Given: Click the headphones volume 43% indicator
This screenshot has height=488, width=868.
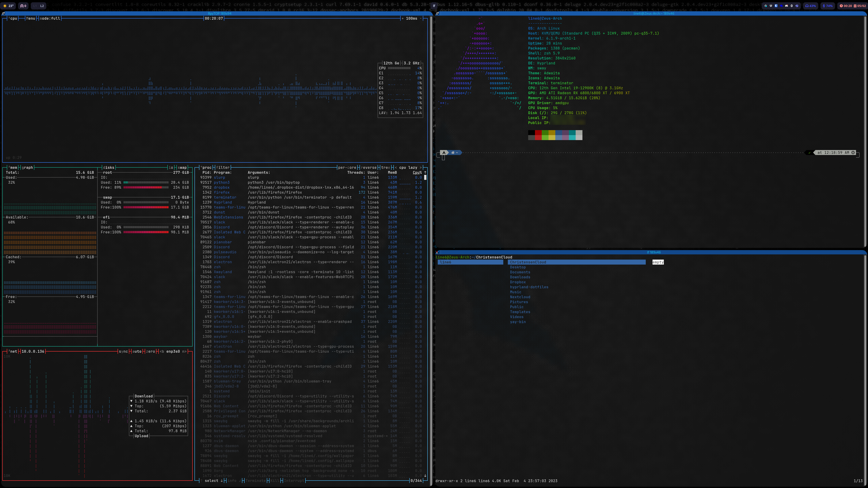Looking at the screenshot, I should [810, 6].
